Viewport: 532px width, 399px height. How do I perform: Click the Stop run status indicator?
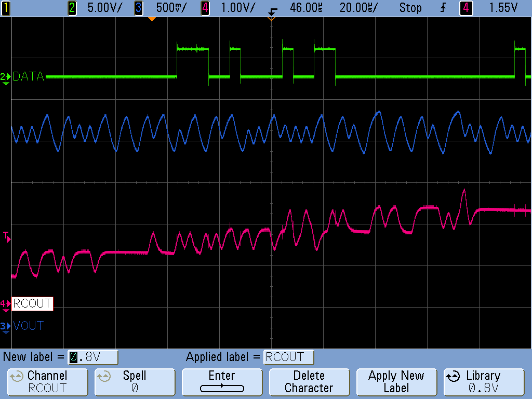(410, 8)
